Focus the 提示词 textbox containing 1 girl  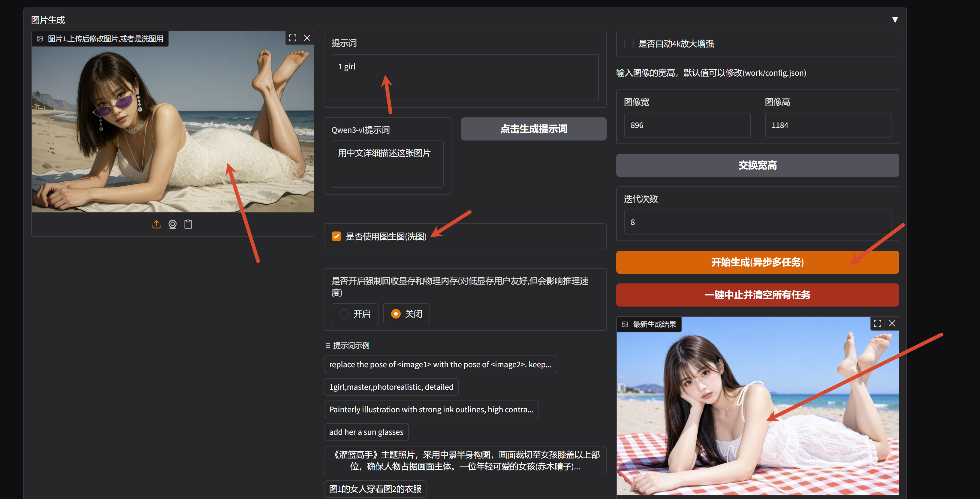click(x=465, y=78)
